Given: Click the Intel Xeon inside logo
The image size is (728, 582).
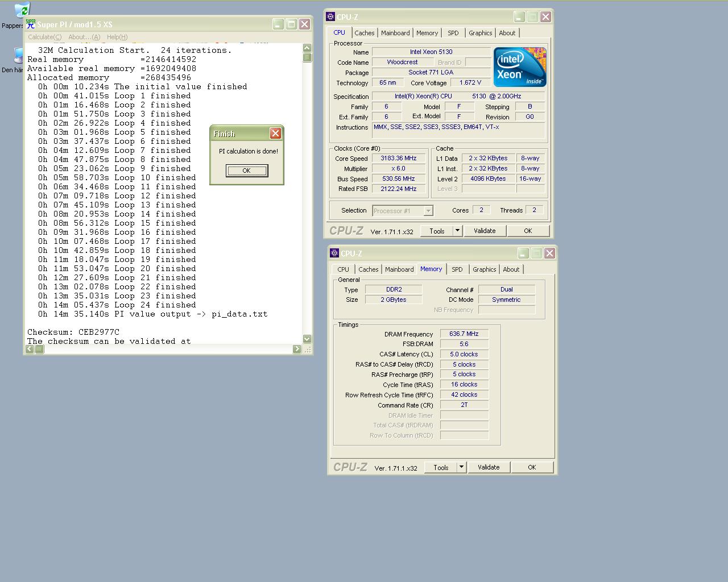Looking at the screenshot, I should [520, 66].
